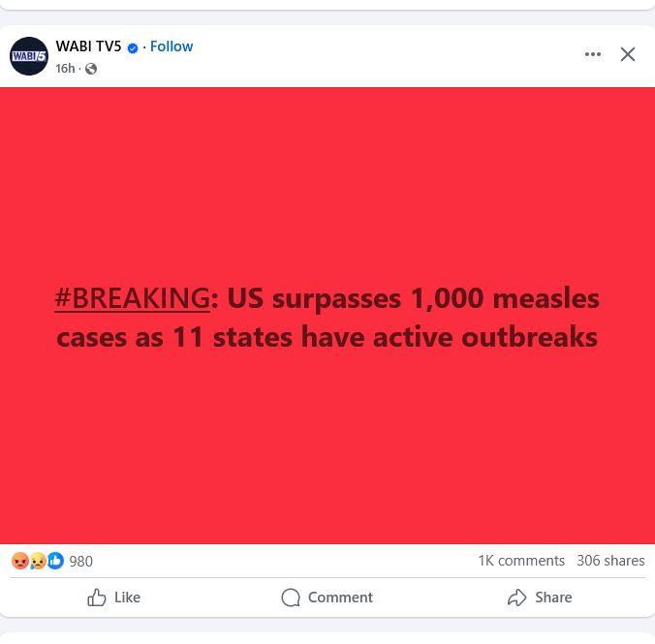Open the WABI TV5 page name
Image resolution: width=655 pixels, height=644 pixels.
(88, 46)
